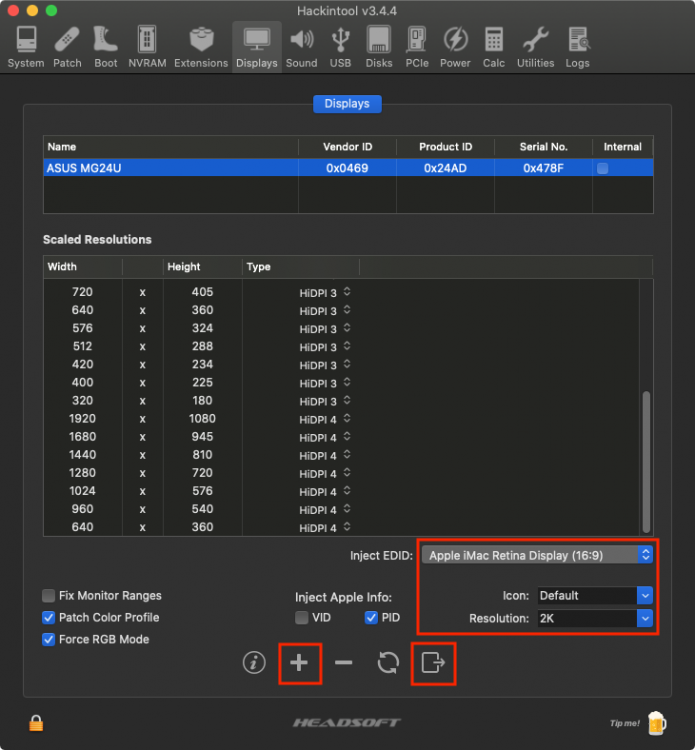Open the System toolbar section
The width and height of the screenshot is (695, 750).
tap(26, 47)
